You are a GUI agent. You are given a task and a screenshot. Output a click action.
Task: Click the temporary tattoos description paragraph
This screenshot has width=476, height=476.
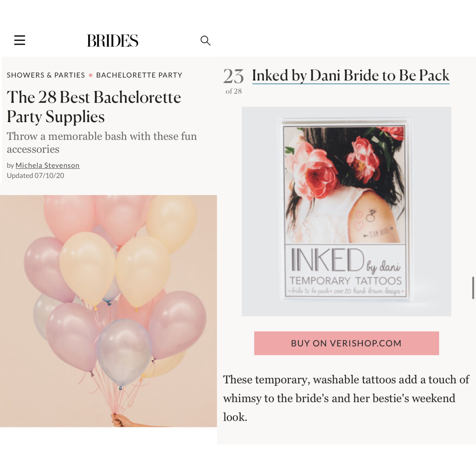coord(346,398)
